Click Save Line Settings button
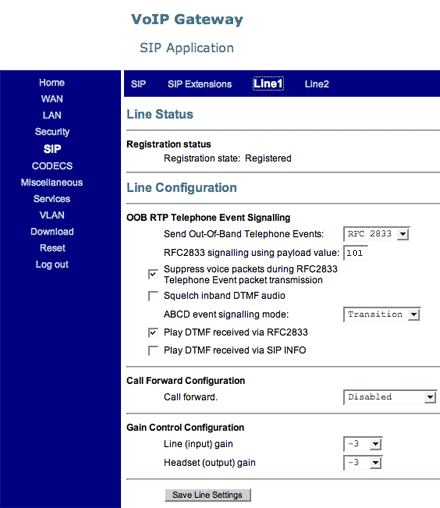Image resolution: width=440 pixels, height=508 pixels. tap(208, 495)
